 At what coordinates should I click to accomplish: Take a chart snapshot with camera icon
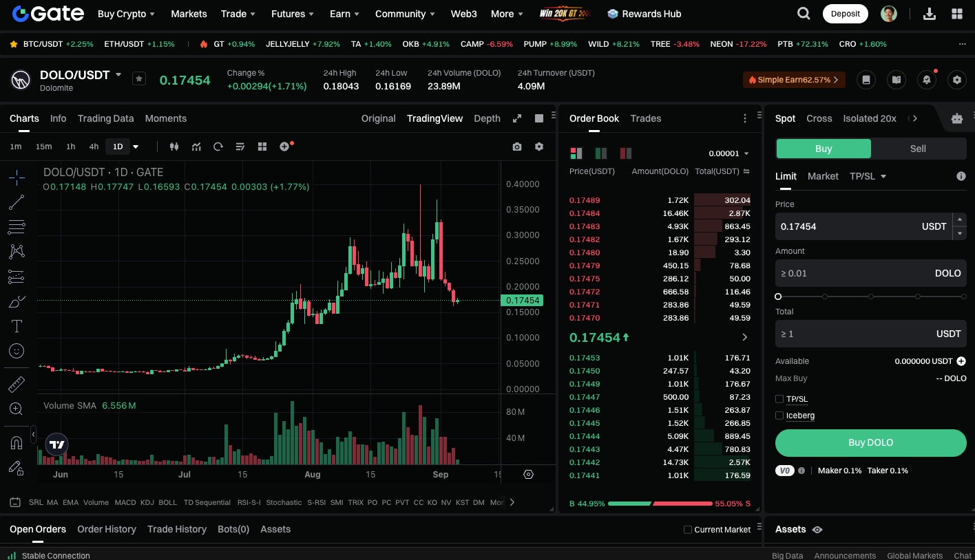(x=517, y=147)
